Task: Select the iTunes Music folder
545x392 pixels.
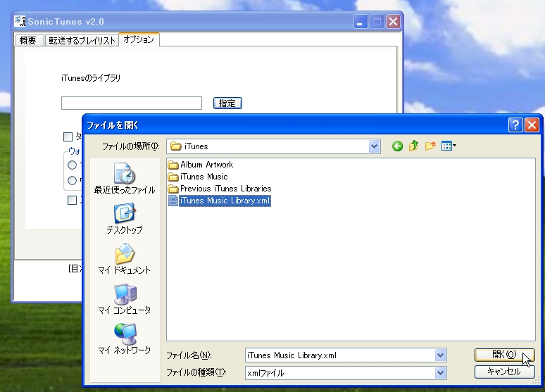Action: (x=198, y=177)
